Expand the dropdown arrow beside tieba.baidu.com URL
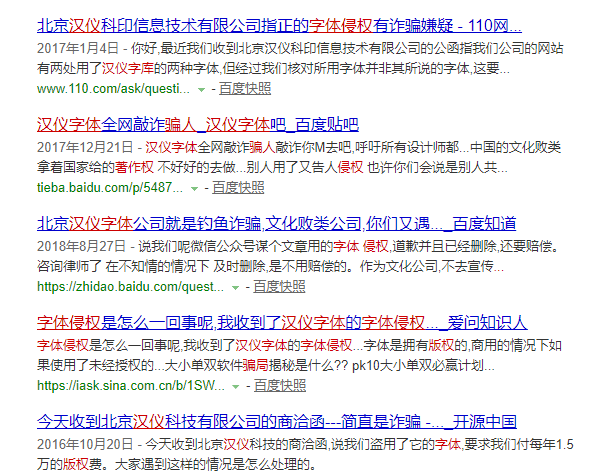Viewport: 593px width, 473px height. pyautogui.click(x=194, y=189)
